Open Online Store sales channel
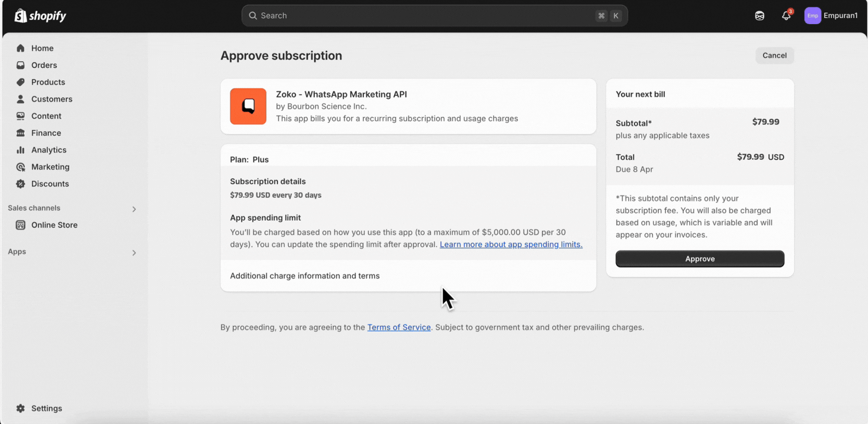 pyautogui.click(x=54, y=225)
